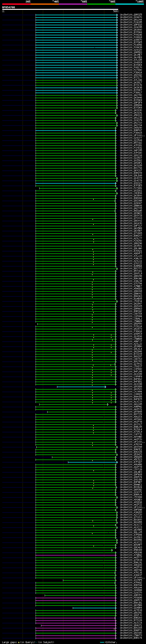Select label UniRef100_Q41245
The height and width of the screenshot is (644, 146).
[131, 404]
